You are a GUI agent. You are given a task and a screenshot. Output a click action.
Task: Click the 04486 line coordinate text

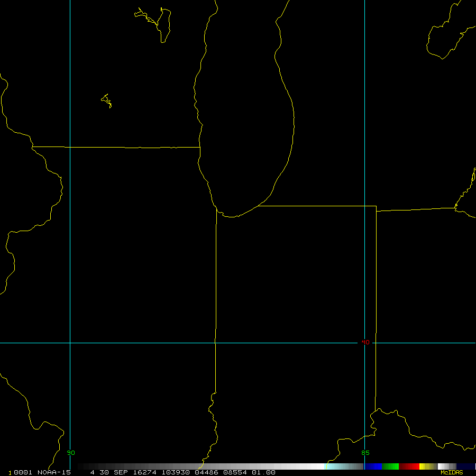(206, 473)
